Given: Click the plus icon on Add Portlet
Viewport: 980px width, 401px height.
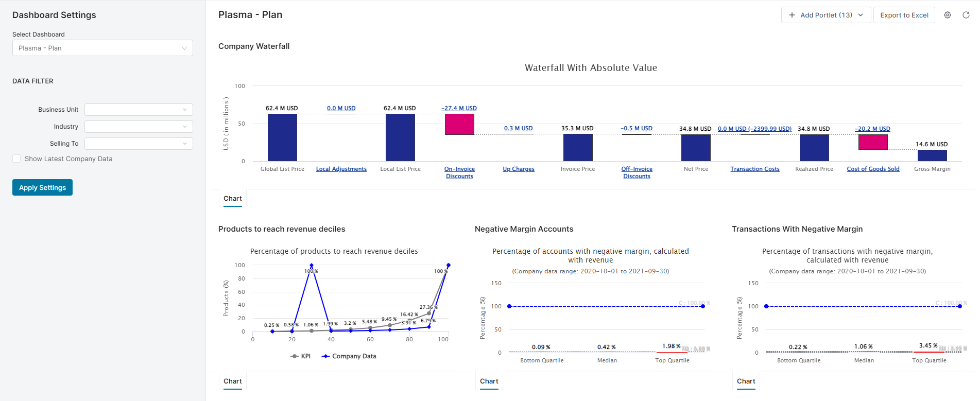Looking at the screenshot, I should tap(792, 15).
